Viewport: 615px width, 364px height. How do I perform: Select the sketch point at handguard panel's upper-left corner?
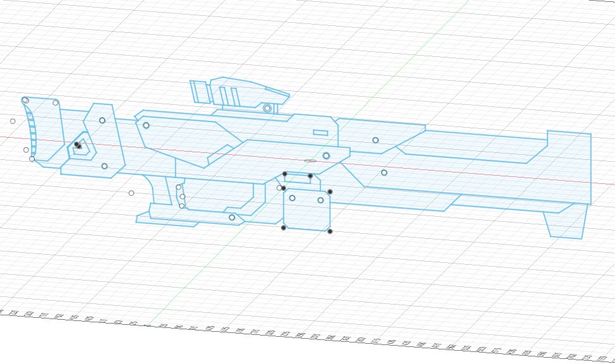tap(146, 125)
